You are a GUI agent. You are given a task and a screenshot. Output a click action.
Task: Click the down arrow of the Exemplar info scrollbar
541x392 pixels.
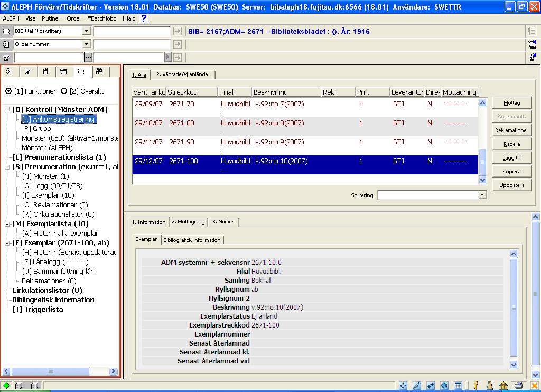(x=514, y=365)
